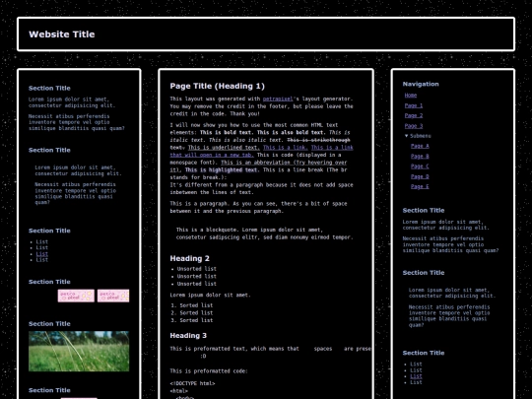Open Page A in the submenu
This screenshot has height=399, width=532.
tap(420, 146)
